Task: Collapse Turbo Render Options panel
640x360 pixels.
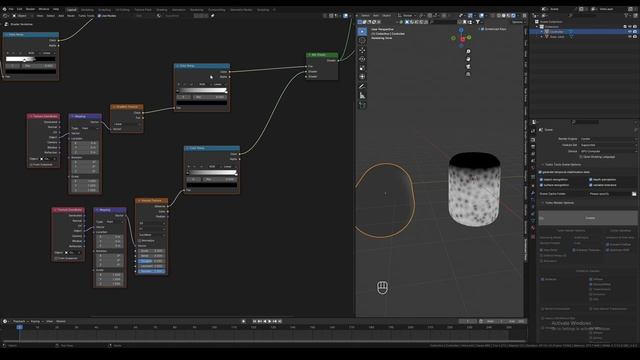Action: tap(542, 203)
